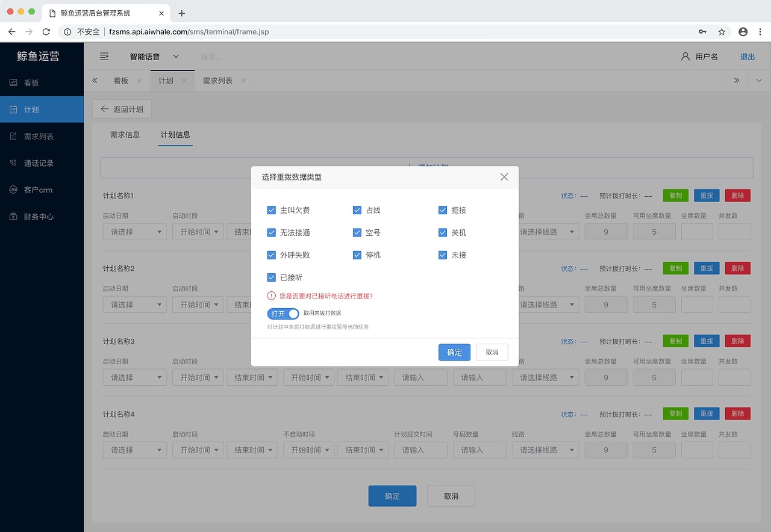This screenshot has height=532, width=771.
Task: Open Chrome three-dot menu
Action: click(760, 31)
